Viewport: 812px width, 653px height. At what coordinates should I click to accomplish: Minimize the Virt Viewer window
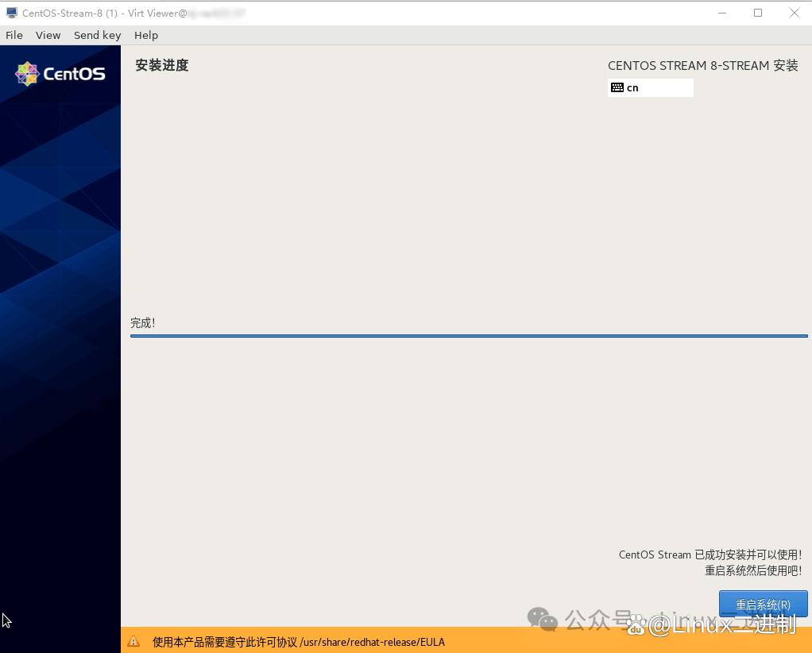point(722,13)
